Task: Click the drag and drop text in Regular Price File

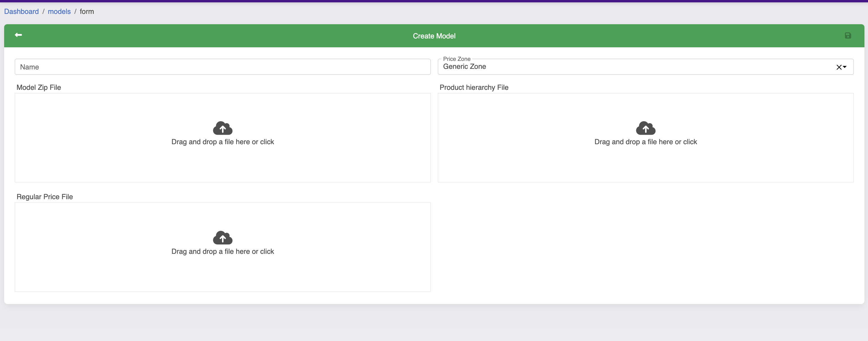Action: [222, 251]
